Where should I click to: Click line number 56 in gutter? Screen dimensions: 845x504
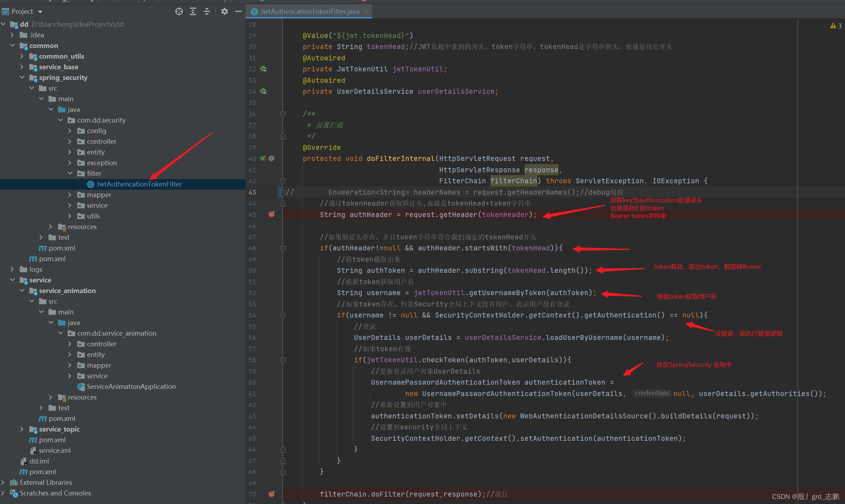[252, 338]
